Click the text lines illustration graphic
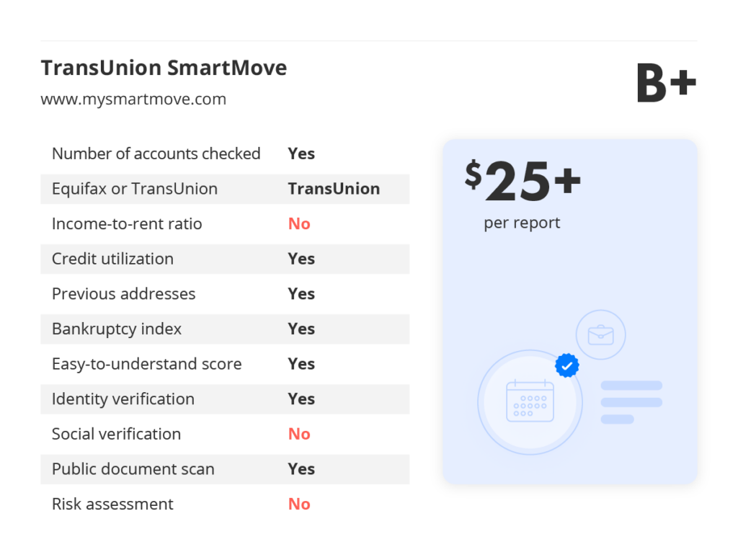Screen dimensions: 738x560 631,402
